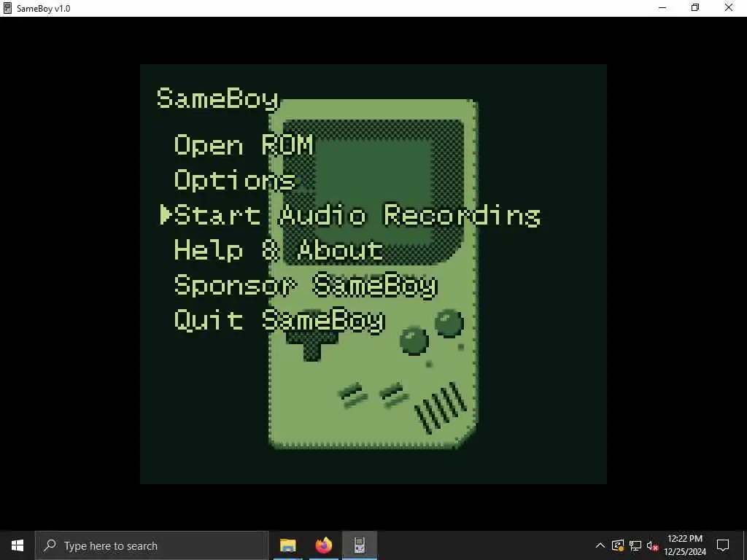Minimize the SameBoy window
Viewport: 747px width, 560px height.
coord(662,8)
